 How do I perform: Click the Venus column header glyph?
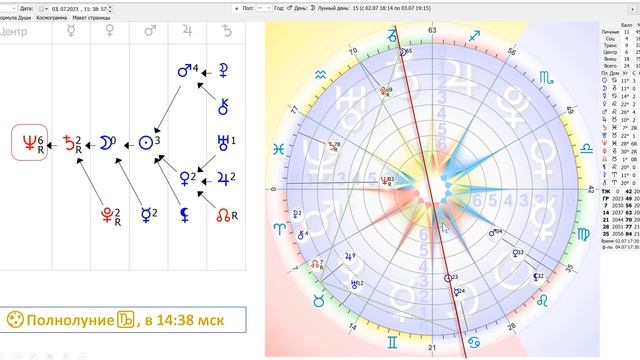[x=109, y=31]
